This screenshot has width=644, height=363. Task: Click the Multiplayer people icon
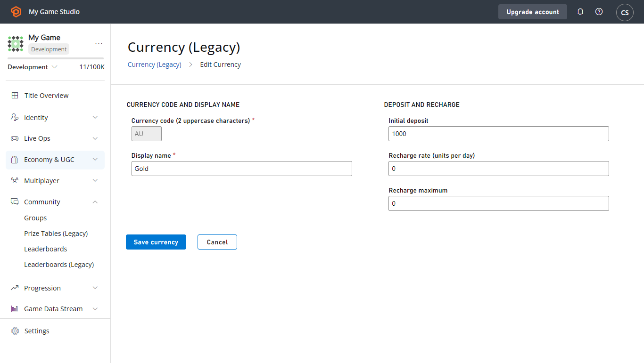(15, 181)
